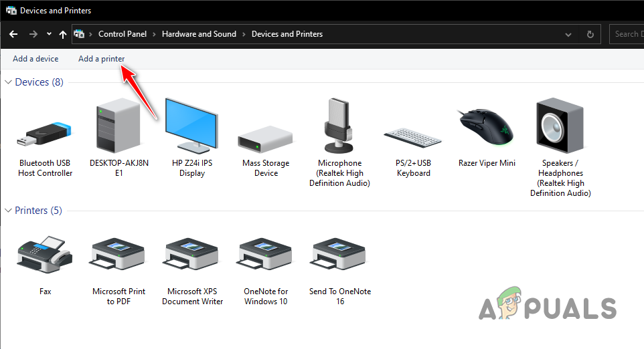Click the 'Razer Viper Mini' label

pyautogui.click(x=487, y=163)
